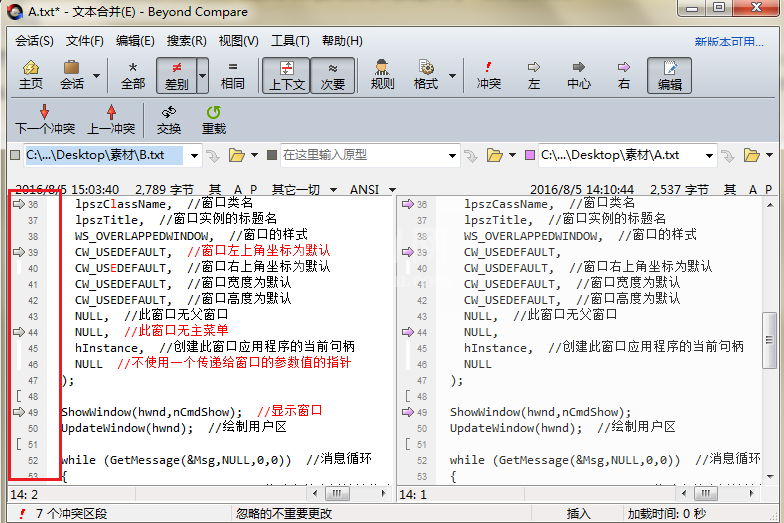Click right pane purple arrow at line 39

(408, 252)
